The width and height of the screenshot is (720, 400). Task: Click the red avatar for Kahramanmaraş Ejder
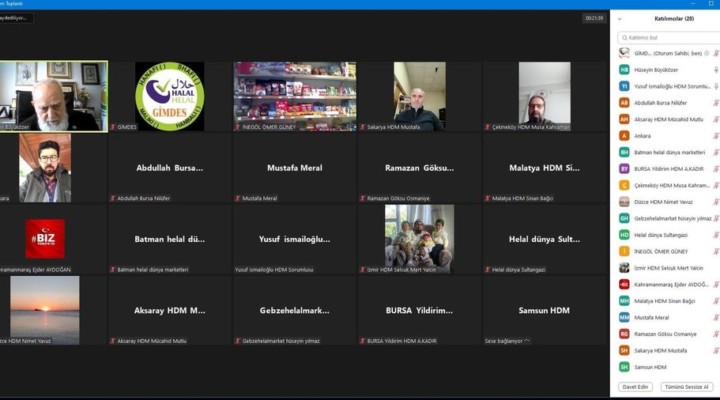pyautogui.click(x=624, y=285)
